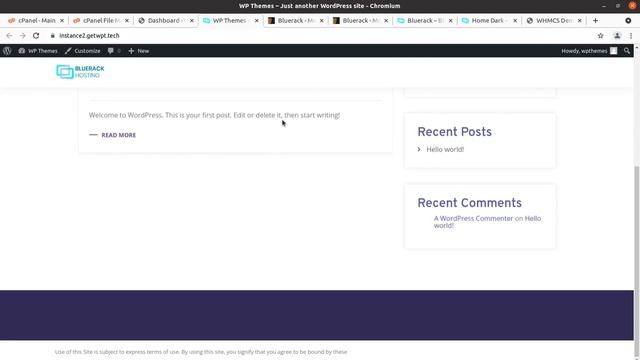Open a new browser tab
The height and width of the screenshot is (360, 640).
[x=595, y=20]
